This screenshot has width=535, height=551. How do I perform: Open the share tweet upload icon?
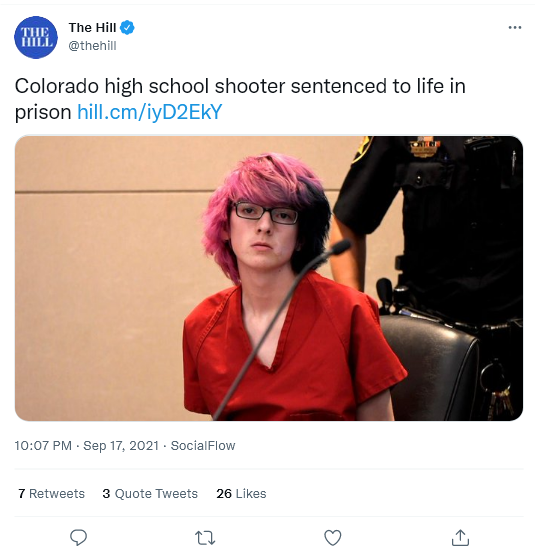pos(460,537)
